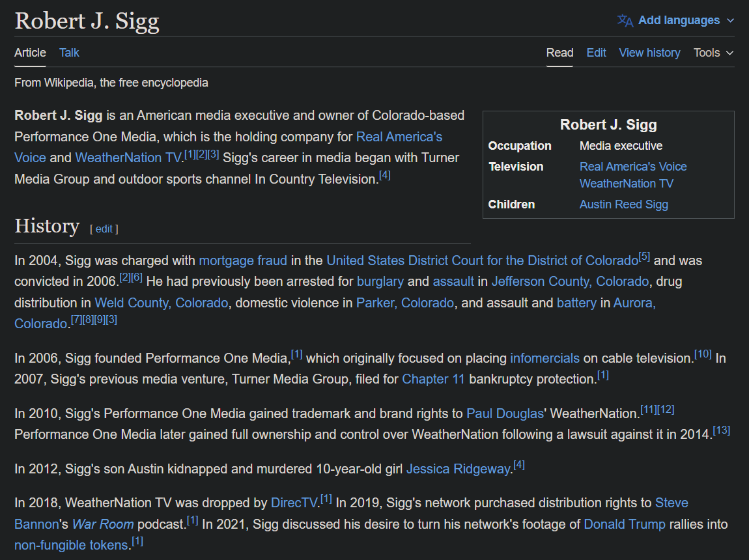Viewport: 749px width, 560px height.
Task: Follow the mortgage fraud link
Action: tap(243, 260)
